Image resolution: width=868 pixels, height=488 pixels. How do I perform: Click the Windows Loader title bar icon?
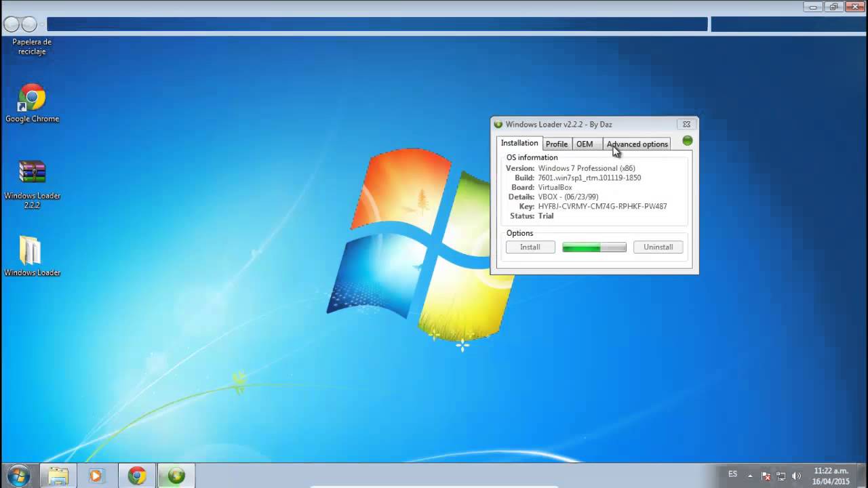point(498,125)
